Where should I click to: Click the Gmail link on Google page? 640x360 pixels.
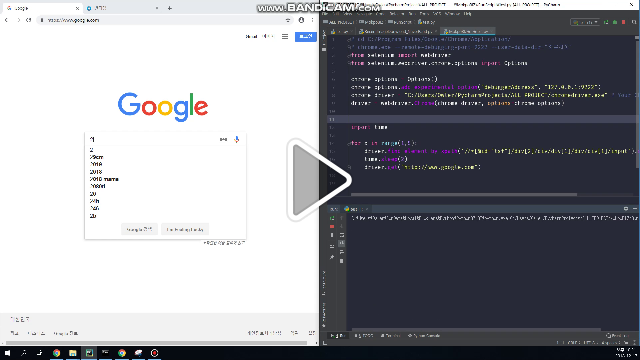pos(251,37)
